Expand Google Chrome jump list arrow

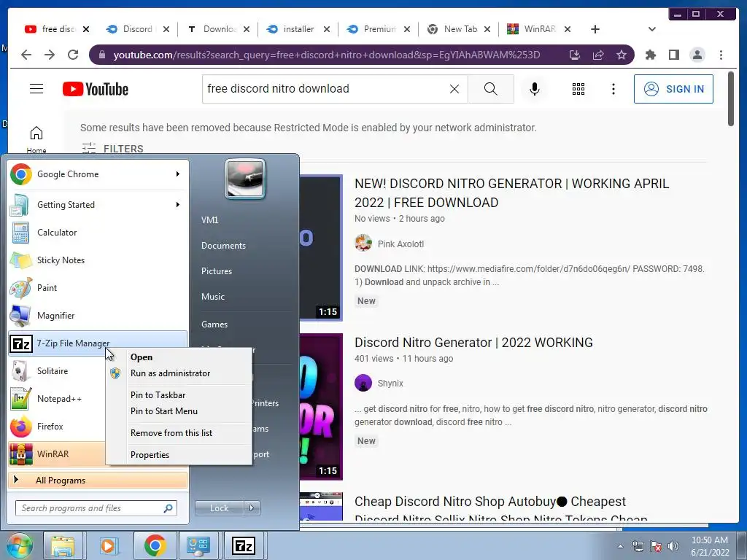tap(178, 174)
